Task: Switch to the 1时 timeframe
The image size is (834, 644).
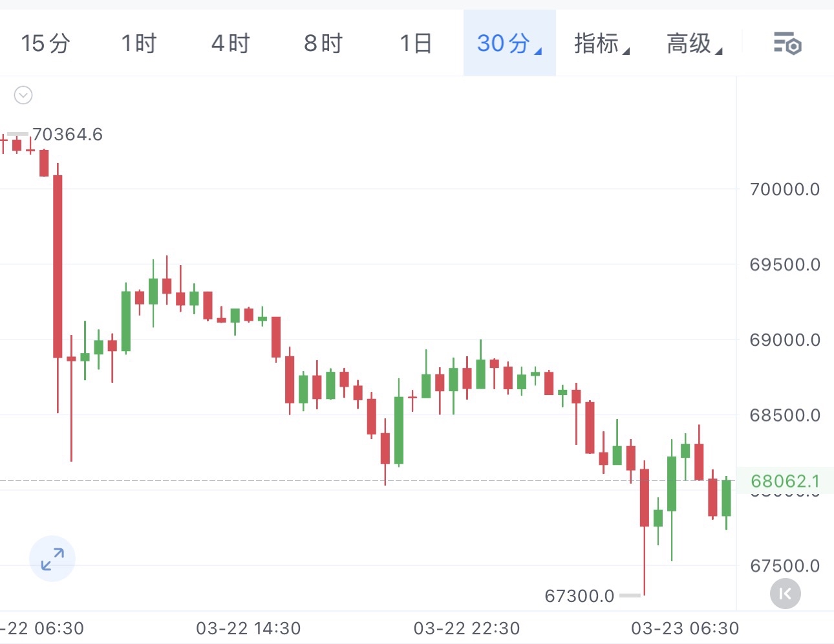Action: coord(138,44)
